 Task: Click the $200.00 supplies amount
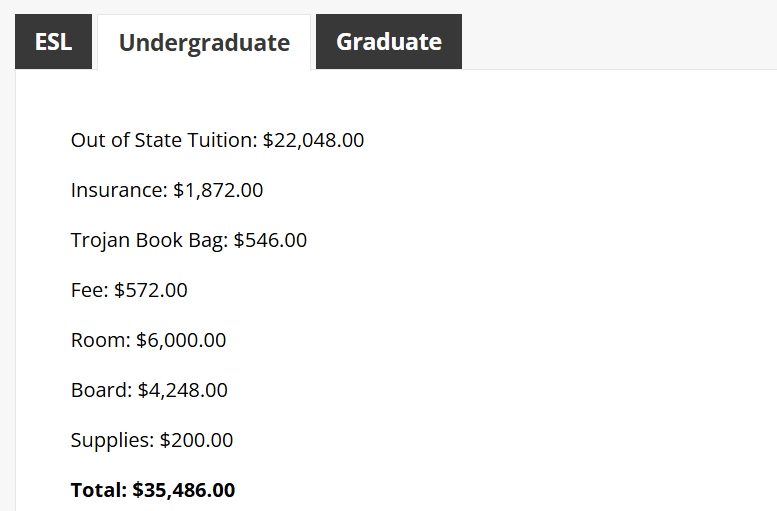click(x=196, y=440)
